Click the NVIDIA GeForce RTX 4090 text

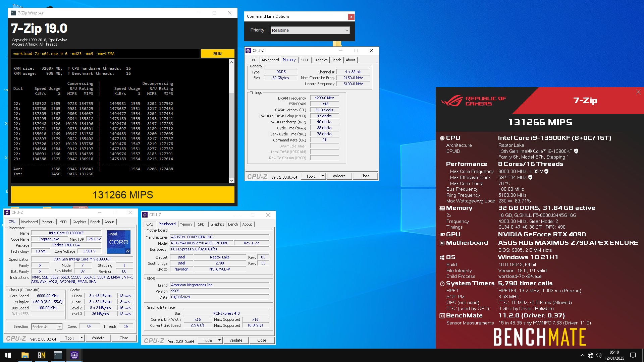pos(542,234)
